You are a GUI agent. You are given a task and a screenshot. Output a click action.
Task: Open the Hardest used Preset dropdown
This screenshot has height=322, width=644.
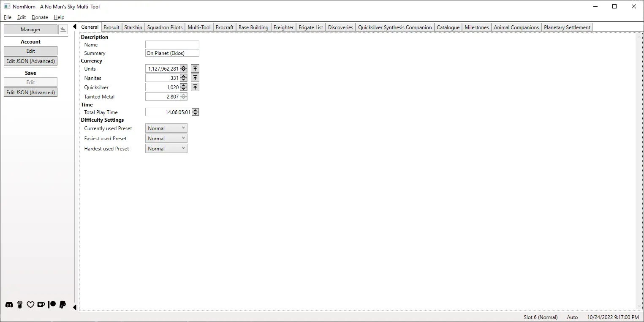coord(166,148)
